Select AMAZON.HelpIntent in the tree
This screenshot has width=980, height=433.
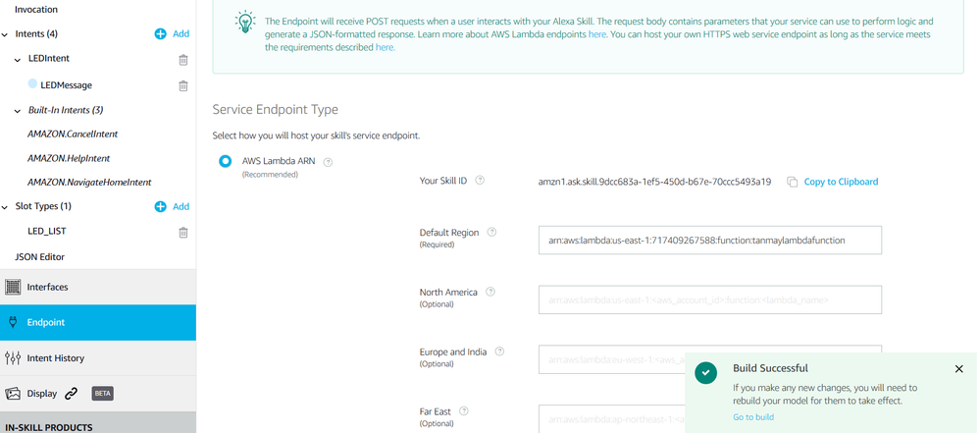pyautogui.click(x=69, y=158)
